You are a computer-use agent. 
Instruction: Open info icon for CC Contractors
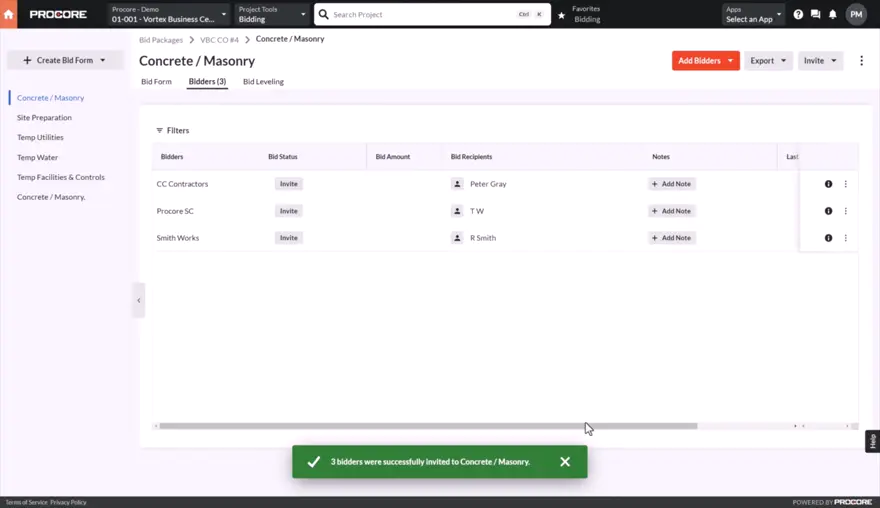(x=828, y=184)
